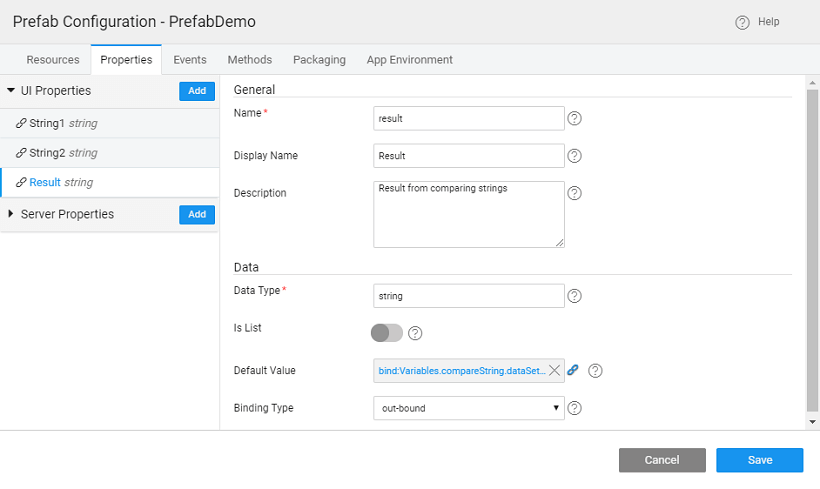Toggle the Is List switch
This screenshot has height=489, width=820.
point(387,333)
